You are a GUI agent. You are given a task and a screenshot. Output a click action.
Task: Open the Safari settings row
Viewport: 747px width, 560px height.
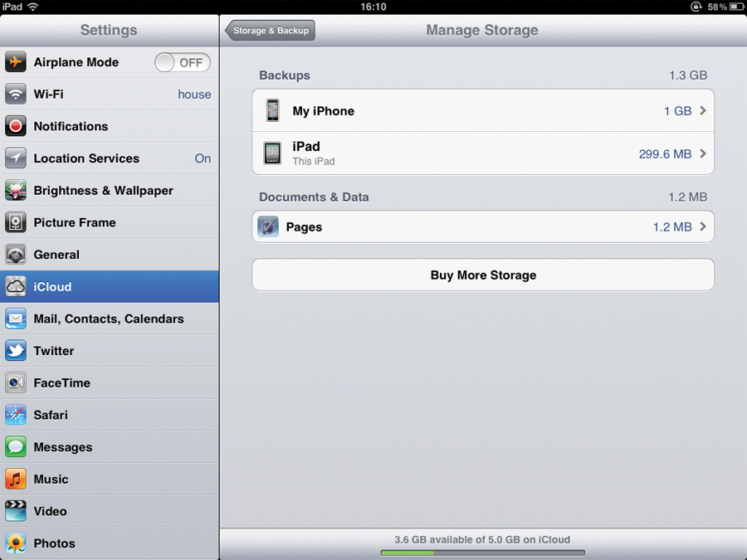(110, 415)
